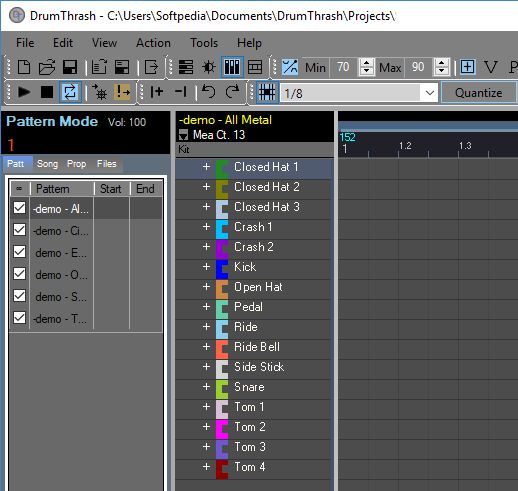Redo the last action

pyautogui.click(x=232, y=92)
